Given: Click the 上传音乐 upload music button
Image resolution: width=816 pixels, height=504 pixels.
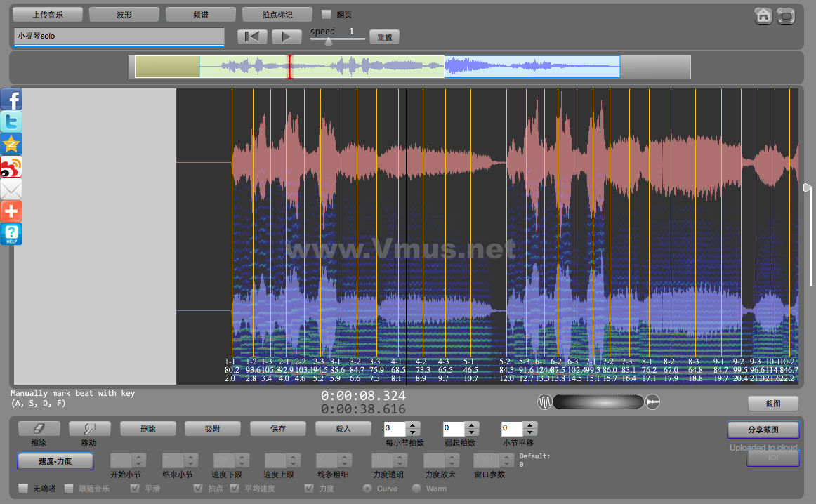Looking at the screenshot, I should (48, 14).
